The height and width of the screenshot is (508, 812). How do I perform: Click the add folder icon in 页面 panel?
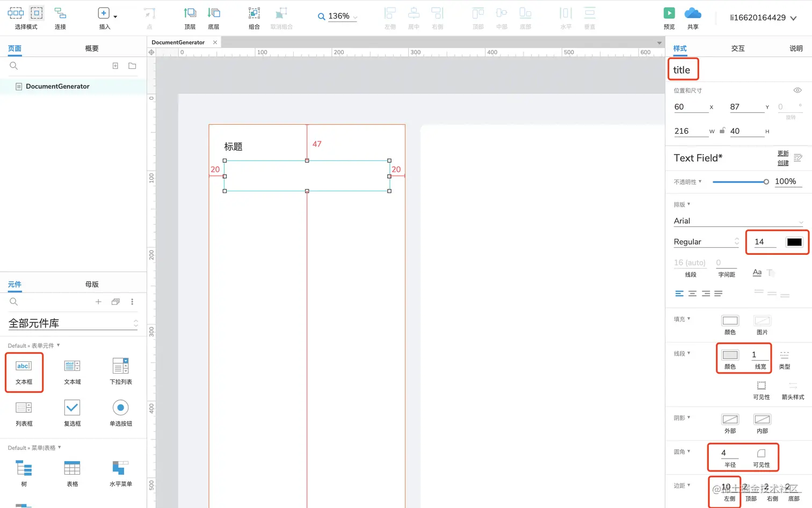point(132,66)
